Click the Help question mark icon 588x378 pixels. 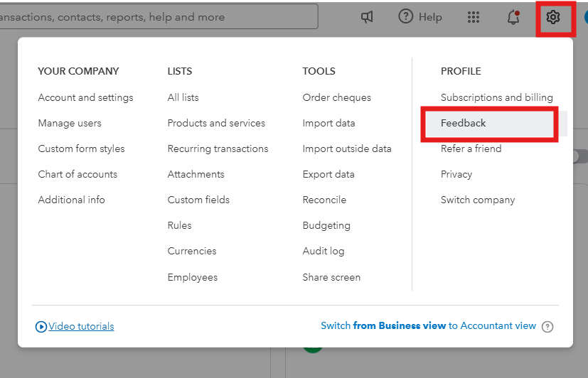(406, 16)
